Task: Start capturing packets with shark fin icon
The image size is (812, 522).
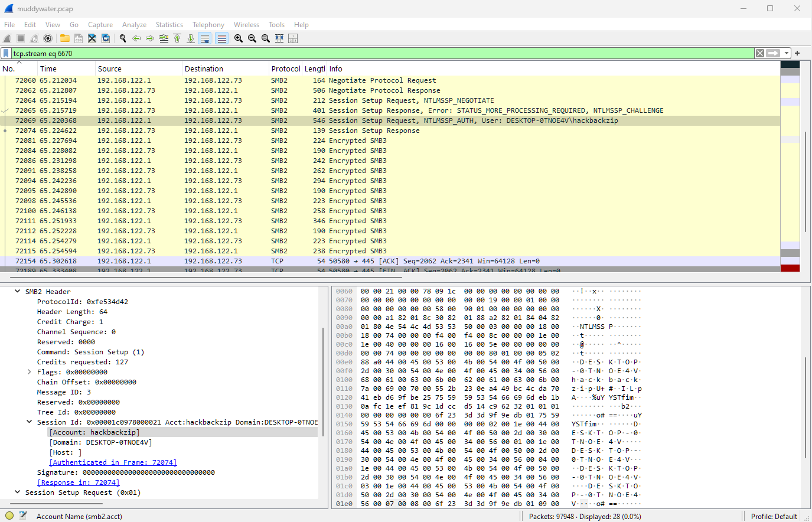Action: (x=8, y=38)
